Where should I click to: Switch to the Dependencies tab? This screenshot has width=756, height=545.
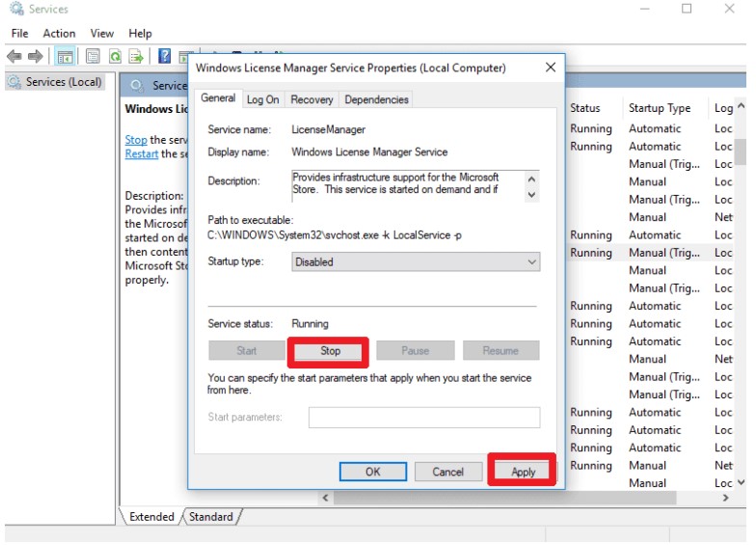tap(376, 99)
